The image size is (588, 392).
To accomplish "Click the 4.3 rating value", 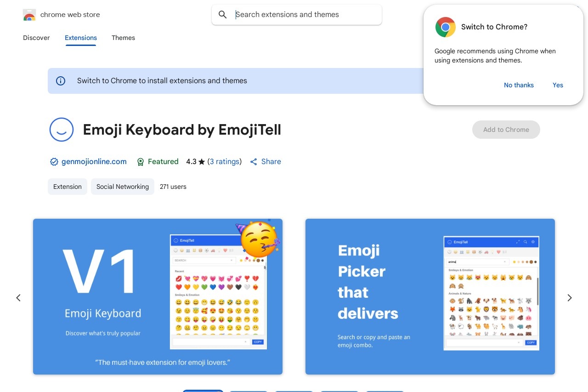I will point(191,162).
